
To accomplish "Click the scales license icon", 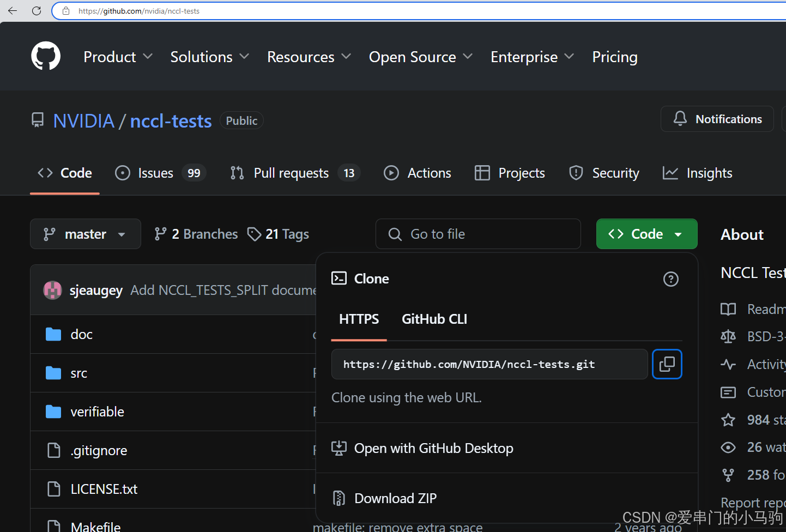I will tap(728, 336).
